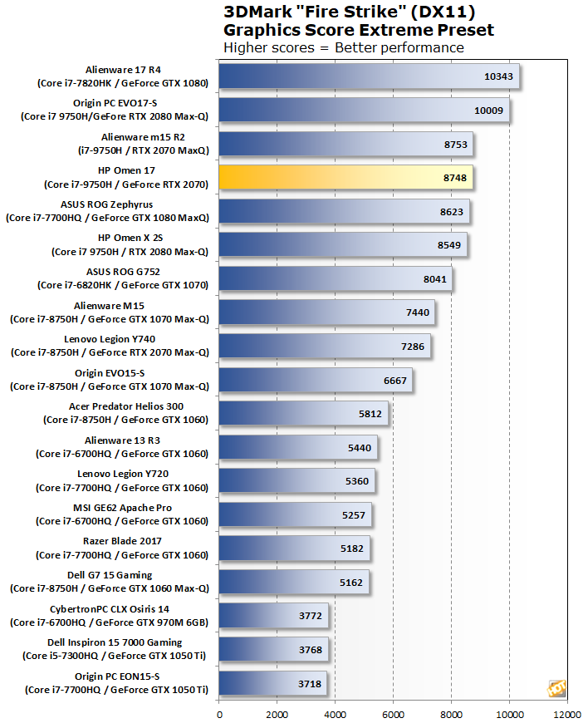588x728 pixels.
Task: Click the Higher scores Better performance note
Action: (344, 47)
